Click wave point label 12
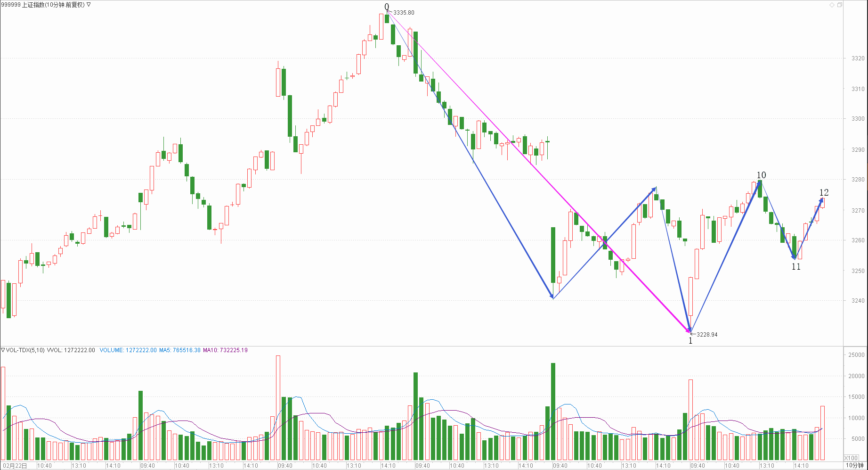Viewport: 868px width, 470px height. coord(824,192)
